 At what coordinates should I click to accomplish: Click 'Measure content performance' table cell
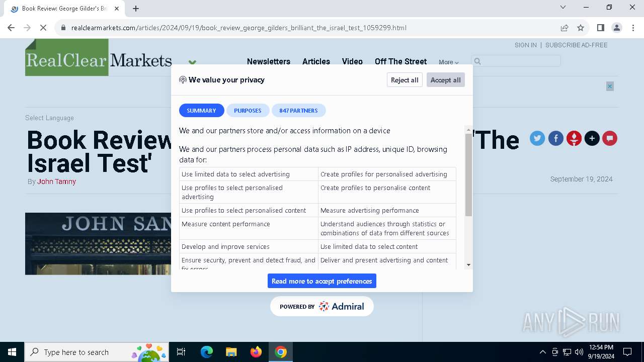tap(249, 228)
